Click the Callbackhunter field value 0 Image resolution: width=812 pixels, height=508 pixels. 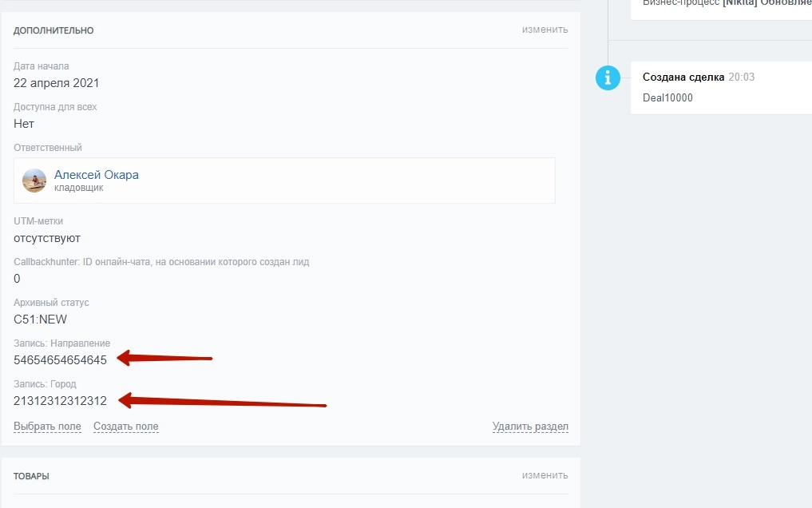pyautogui.click(x=18, y=279)
